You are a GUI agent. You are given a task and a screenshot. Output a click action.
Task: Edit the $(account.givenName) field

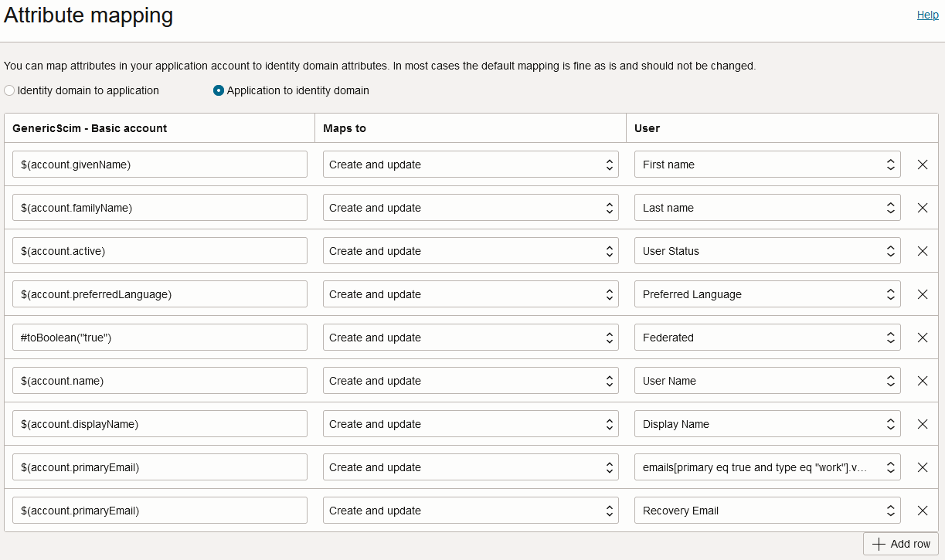click(160, 165)
